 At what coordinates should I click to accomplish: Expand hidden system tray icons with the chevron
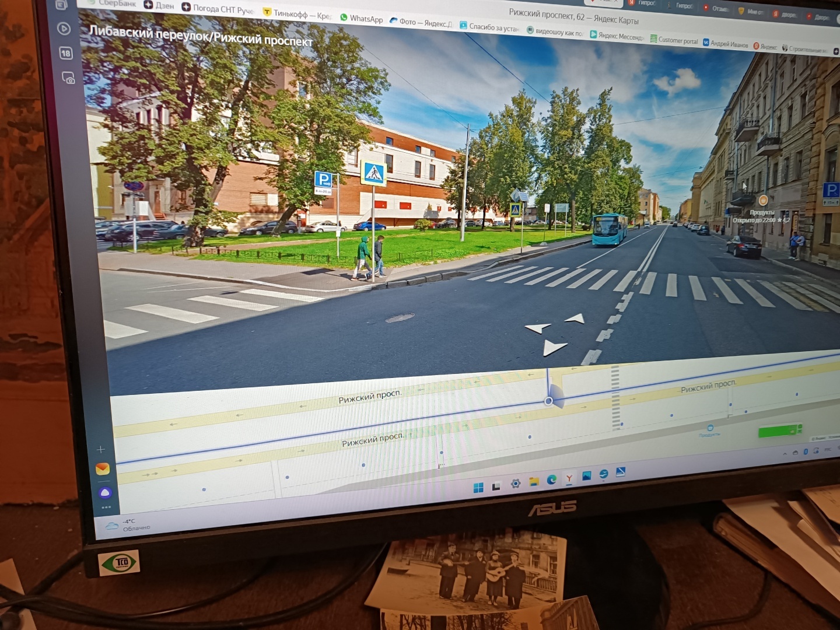pyautogui.click(x=785, y=454)
